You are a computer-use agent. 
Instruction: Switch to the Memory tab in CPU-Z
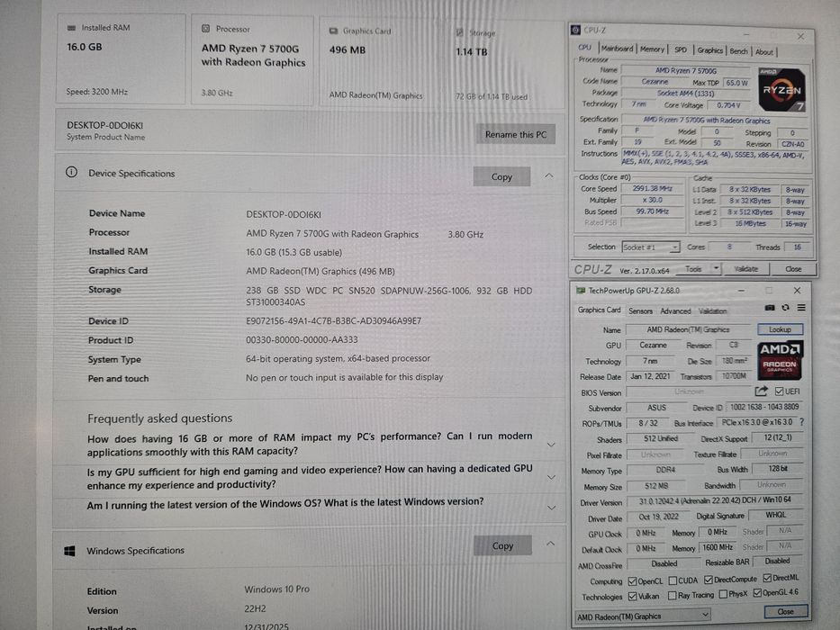(x=652, y=49)
